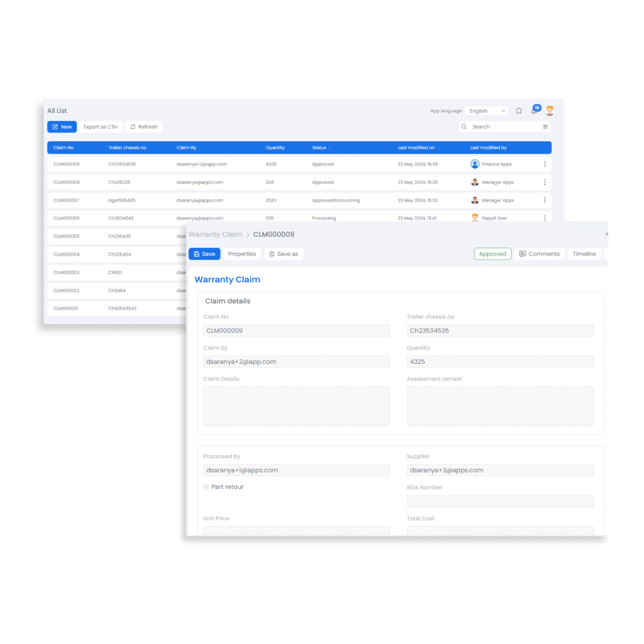Open the kebab menu for claim CLM000009
Viewport: 644px width, 644px height.
(x=545, y=164)
